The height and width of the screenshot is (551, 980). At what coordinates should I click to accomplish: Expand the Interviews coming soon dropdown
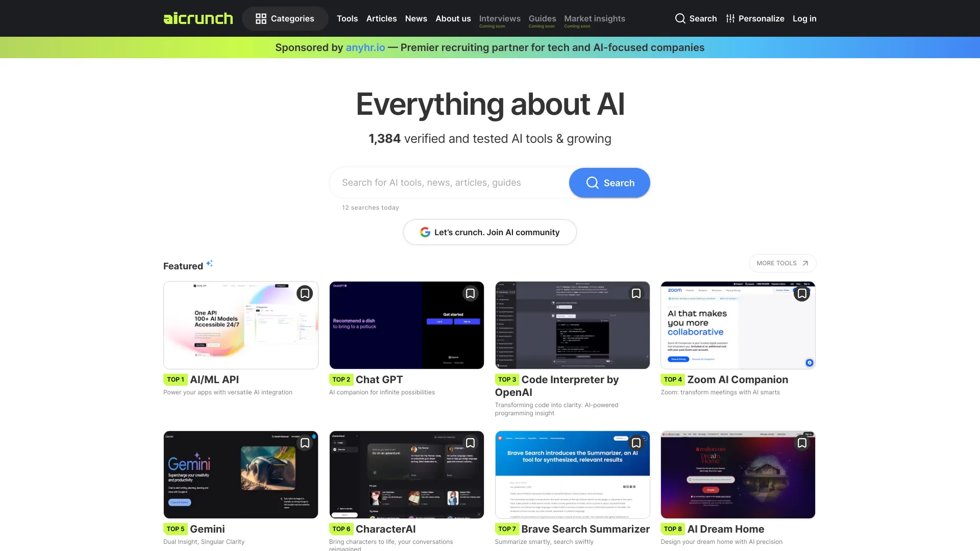(x=499, y=18)
